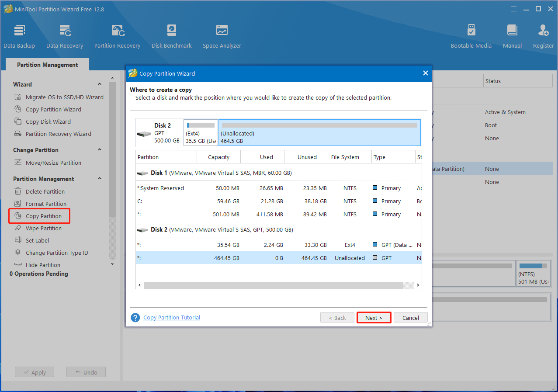This screenshot has width=558, height=392.
Task: Select the 501.00 MB NTFS partition row
Action: coord(278,215)
